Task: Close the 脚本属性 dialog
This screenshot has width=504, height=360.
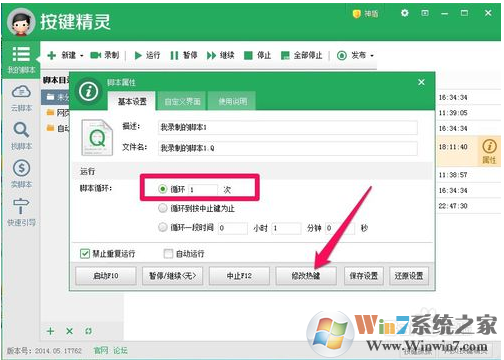Action: (421, 82)
